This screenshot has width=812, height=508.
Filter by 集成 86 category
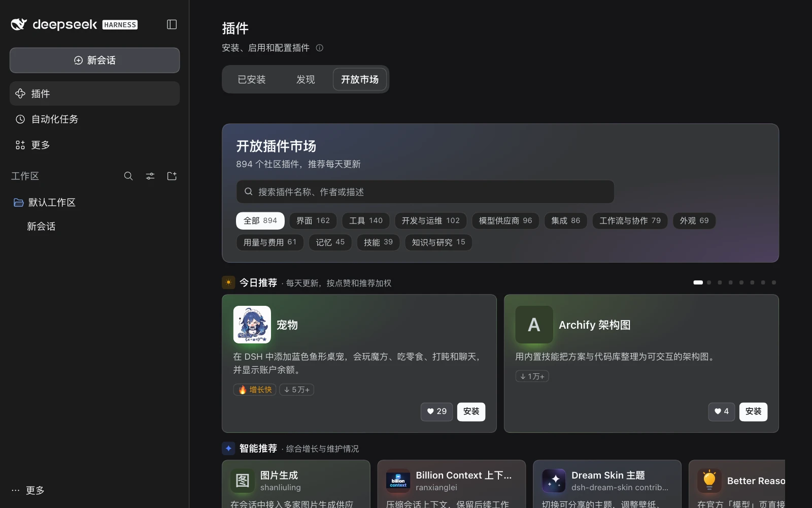point(566,220)
